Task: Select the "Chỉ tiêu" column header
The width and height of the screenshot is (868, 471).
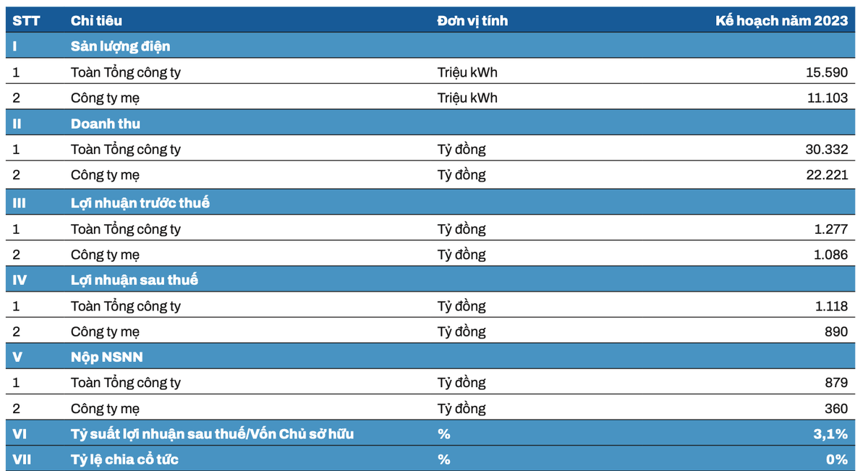Action: [x=96, y=20]
